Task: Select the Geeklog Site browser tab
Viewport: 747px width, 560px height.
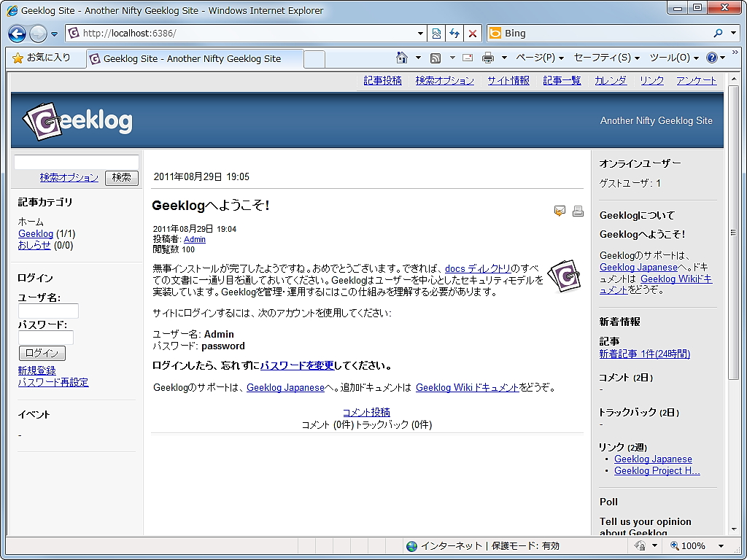Action: coord(195,58)
